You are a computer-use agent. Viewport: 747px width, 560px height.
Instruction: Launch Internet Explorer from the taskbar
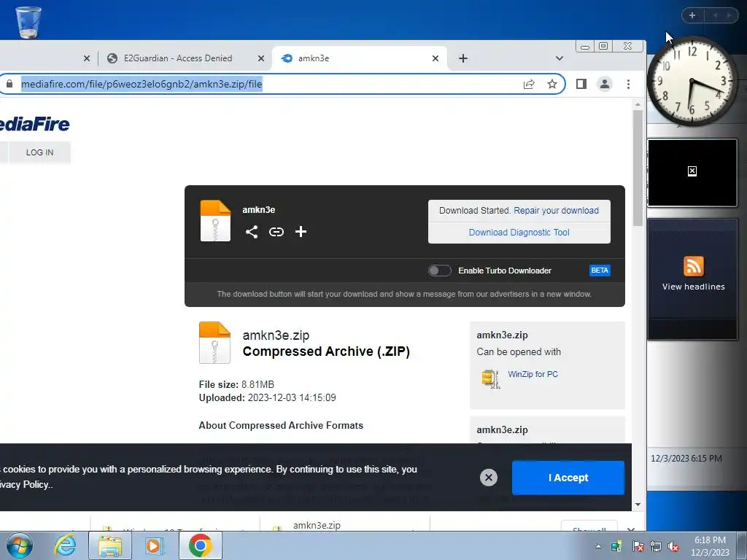coord(64,545)
